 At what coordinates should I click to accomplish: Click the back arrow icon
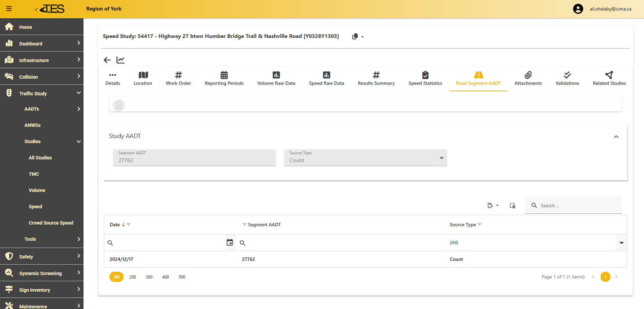[107, 60]
